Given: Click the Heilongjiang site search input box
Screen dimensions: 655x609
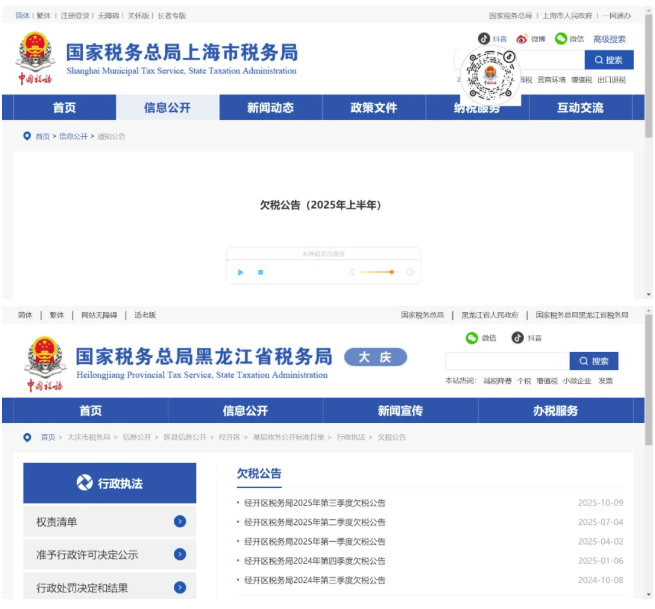Looking at the screenshot, I should (506, 361).
